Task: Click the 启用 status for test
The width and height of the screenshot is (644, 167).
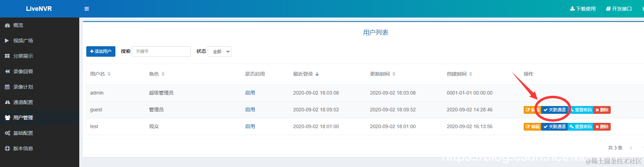Action: point(250,126)
